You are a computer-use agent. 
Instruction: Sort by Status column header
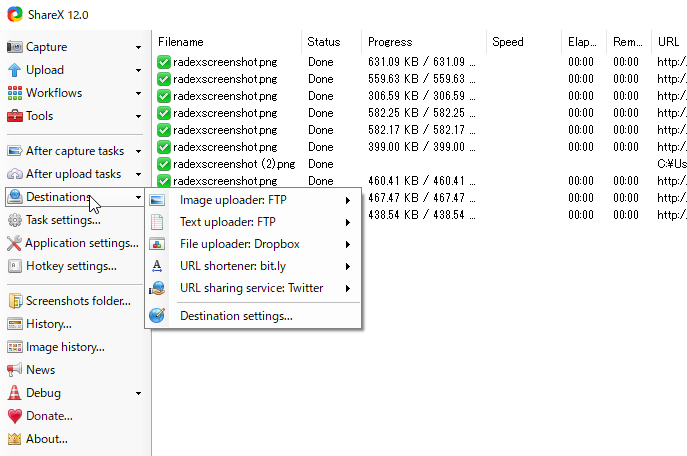[332, 42]
